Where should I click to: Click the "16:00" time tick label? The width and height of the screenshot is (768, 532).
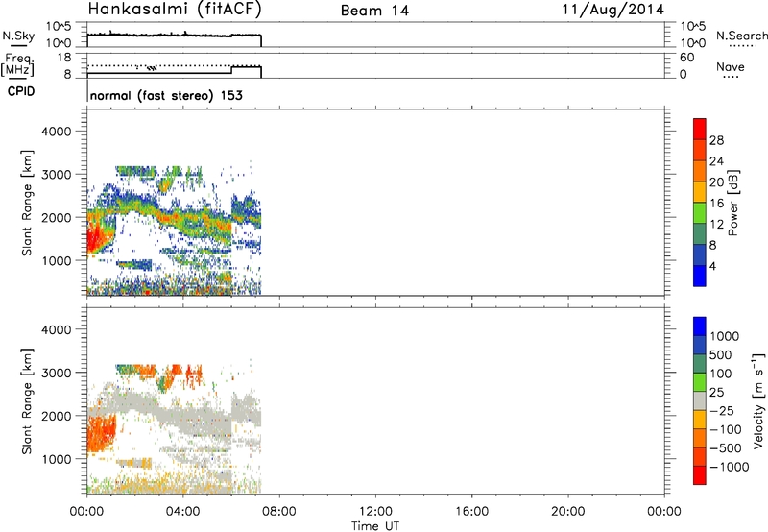coord(471,512)
